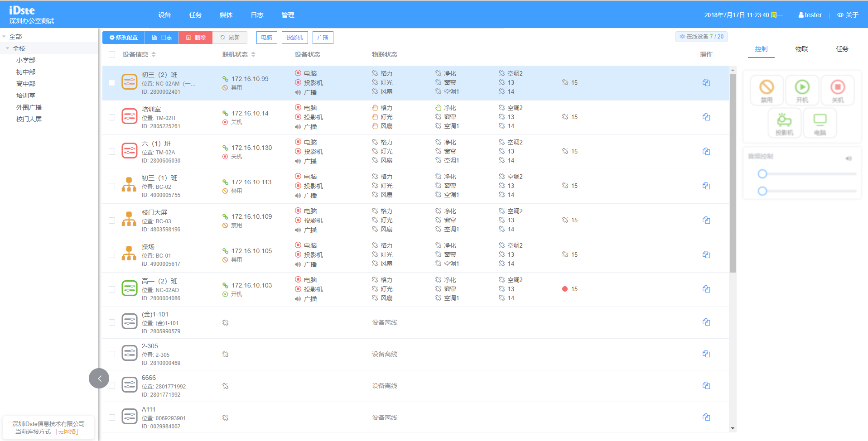Toggle the select-all header checkbox

click(112, 54)
